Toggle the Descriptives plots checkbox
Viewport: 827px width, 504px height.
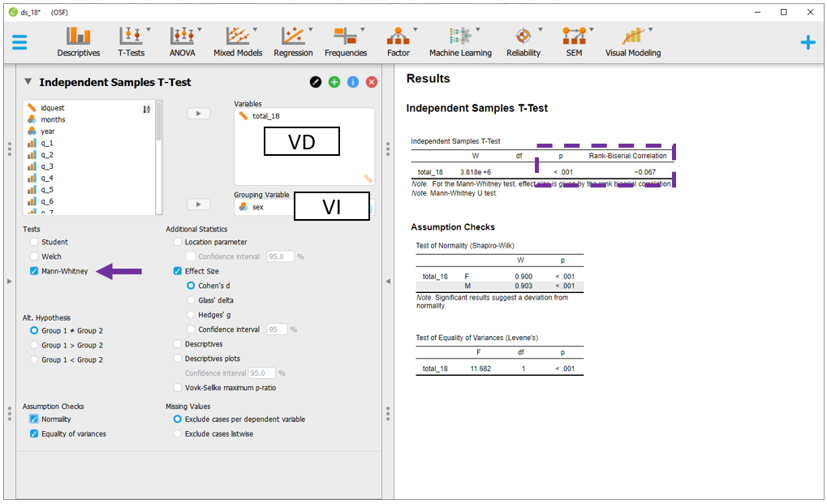178,359
